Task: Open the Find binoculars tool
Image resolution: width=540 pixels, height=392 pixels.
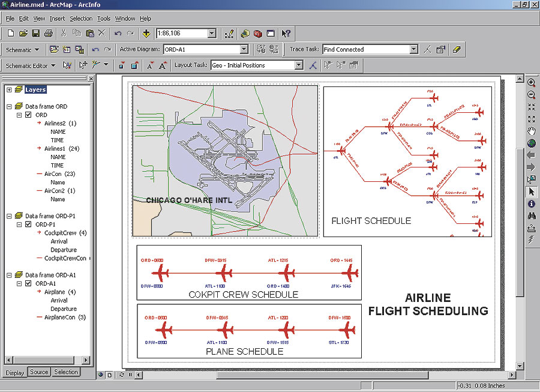Action: click(531, 216)
